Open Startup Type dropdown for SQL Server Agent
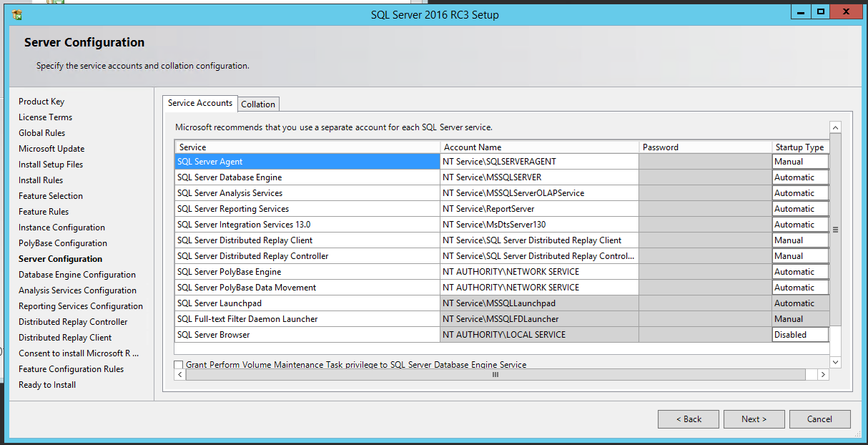 pyautogui.click(x=800, y=162)
